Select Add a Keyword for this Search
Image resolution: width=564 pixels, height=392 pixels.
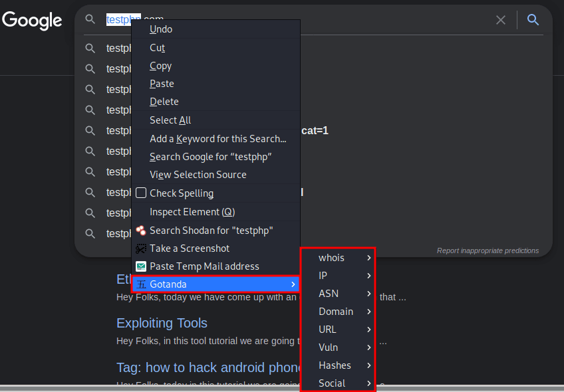point(215,139)
